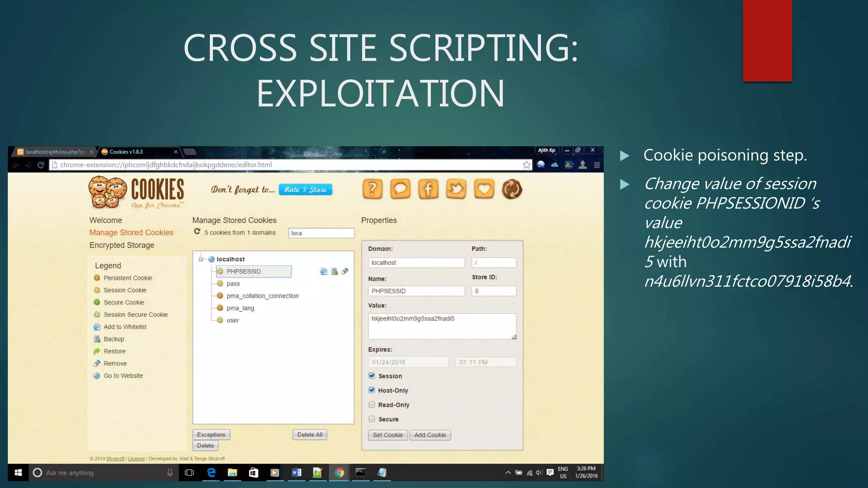
Task: Open Manage Stored Cookies section
Action: [x=131, y=233]
